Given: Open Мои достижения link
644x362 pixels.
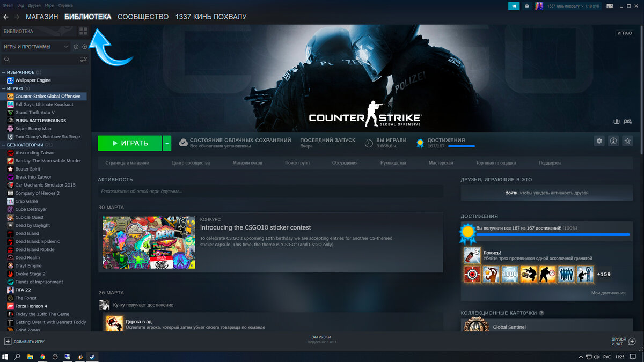Looking at the screenshot, I should (x=608, y=293).
